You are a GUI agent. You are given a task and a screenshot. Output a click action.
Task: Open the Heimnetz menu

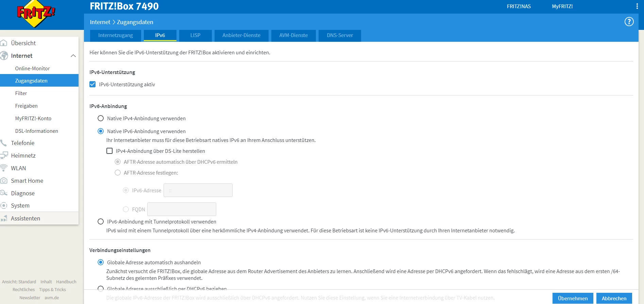click(x=23, y=156)
